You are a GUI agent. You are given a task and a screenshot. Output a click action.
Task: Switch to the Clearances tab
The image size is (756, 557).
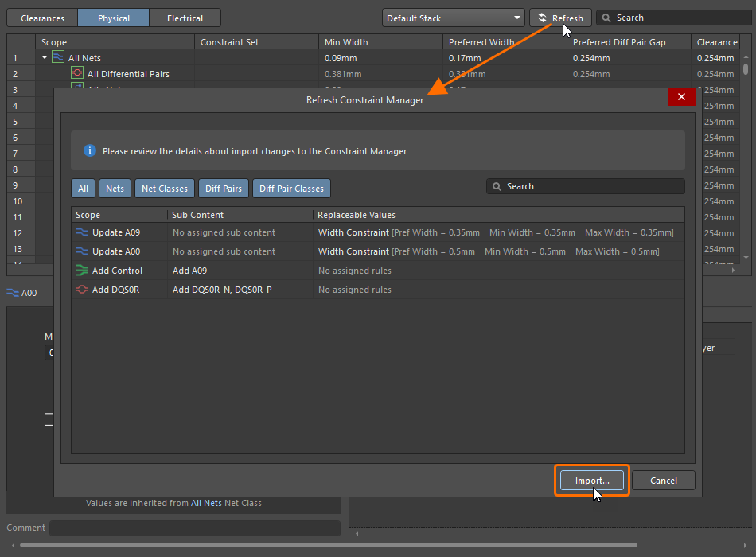(42, 18)
